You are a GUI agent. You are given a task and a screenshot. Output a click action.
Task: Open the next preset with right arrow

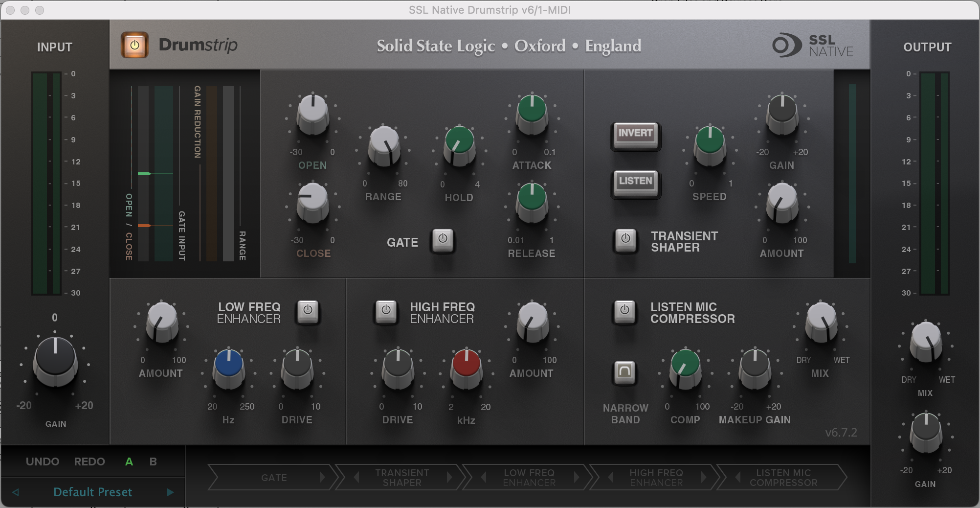coord(171,492)
